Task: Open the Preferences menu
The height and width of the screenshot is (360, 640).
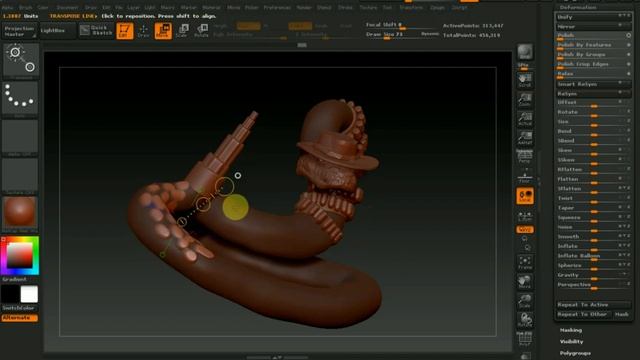Action: point(277,7)
